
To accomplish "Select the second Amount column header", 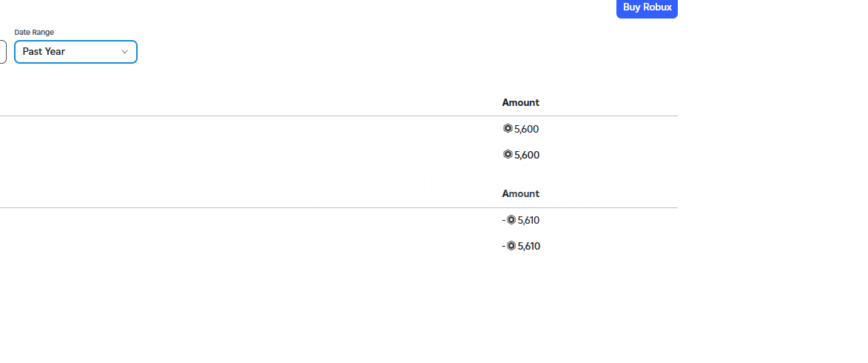I will (x=520, y=193).
